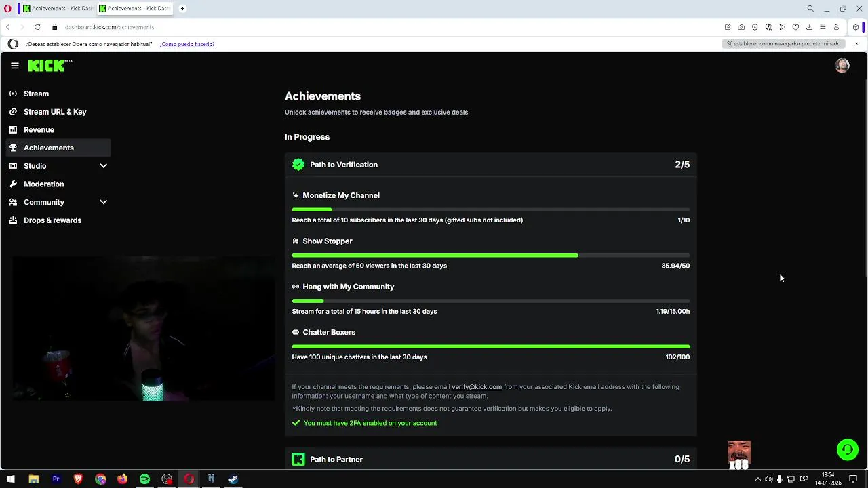Image resolution: width=868 pixels, height=488 pixels.
Task: Click the '35.94/50' value
Action: [675, 266]
